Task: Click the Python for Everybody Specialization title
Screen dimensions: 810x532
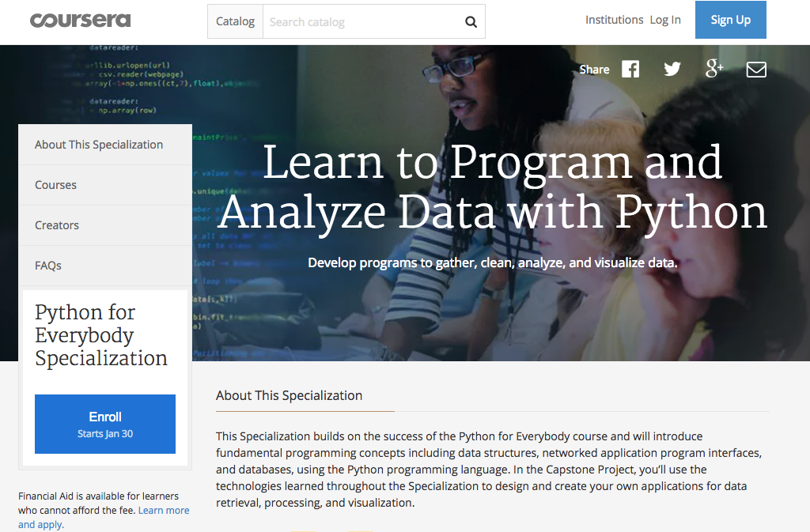Action: pos(101,335)
